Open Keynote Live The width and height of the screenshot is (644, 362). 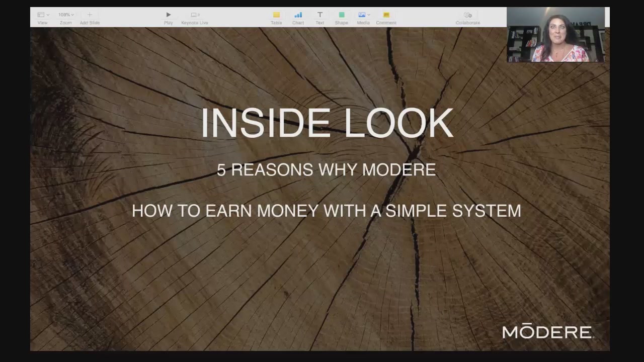[x=195, y=18]
